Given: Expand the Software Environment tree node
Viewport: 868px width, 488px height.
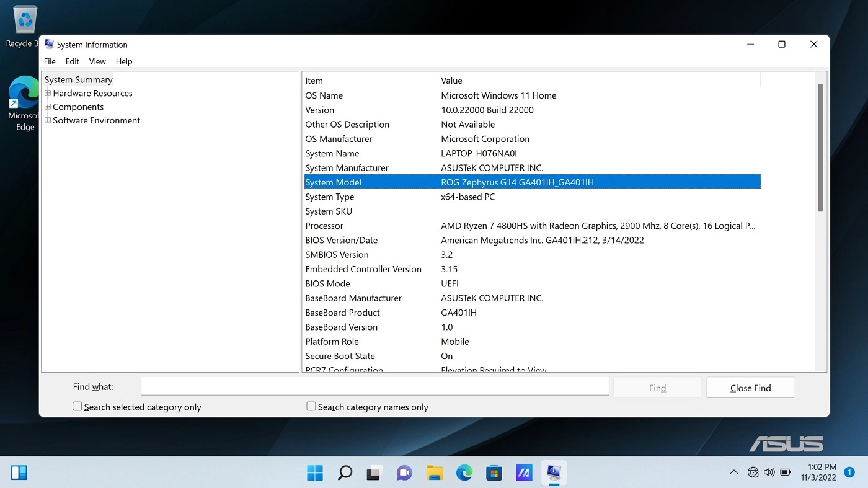Looking at the screenshot, I should point(48,120).
